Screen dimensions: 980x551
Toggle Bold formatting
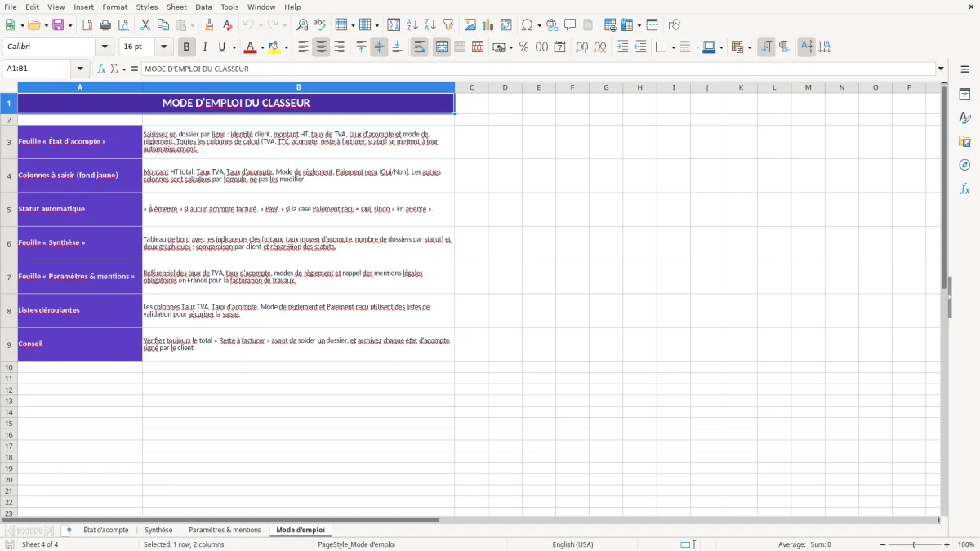tap(187, 47)
